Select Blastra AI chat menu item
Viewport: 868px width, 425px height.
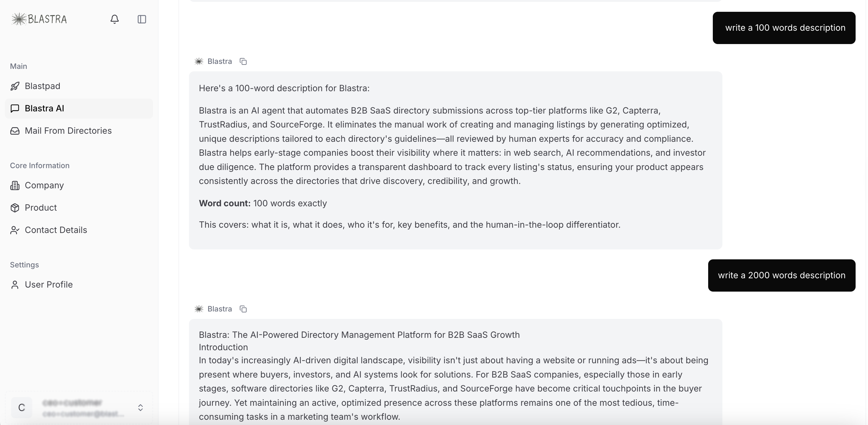click(45, 108)
